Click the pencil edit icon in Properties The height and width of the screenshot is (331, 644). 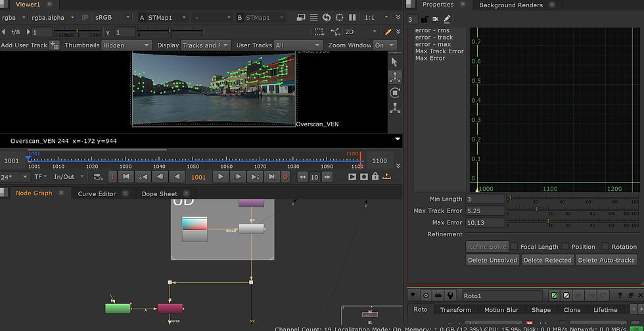click(447, 19)
